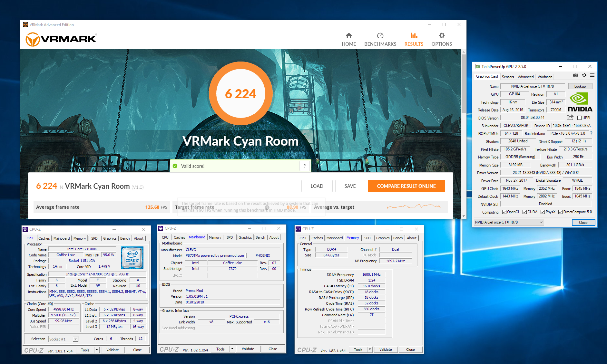Click VRMark vertical scrollbar thumb
This screenshot has height=364, width=607.
point(464,84)
